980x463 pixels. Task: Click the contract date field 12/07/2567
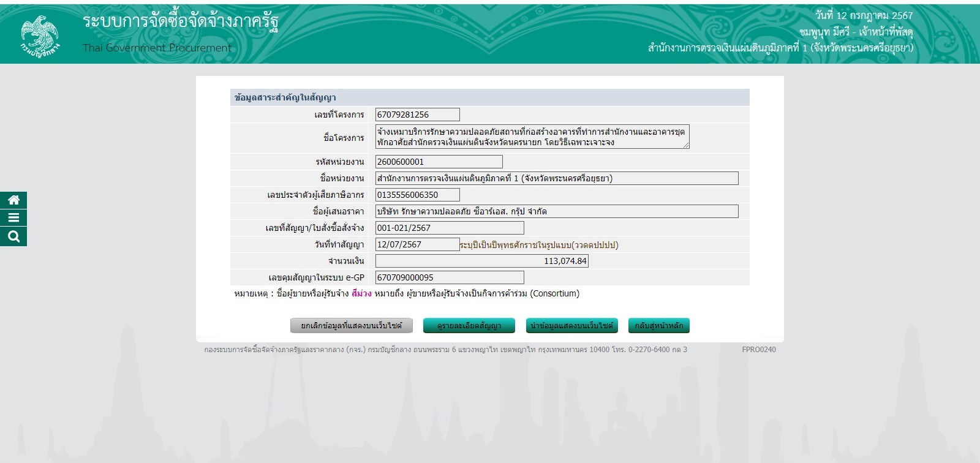pyautogui.click(x=417, y=244)
